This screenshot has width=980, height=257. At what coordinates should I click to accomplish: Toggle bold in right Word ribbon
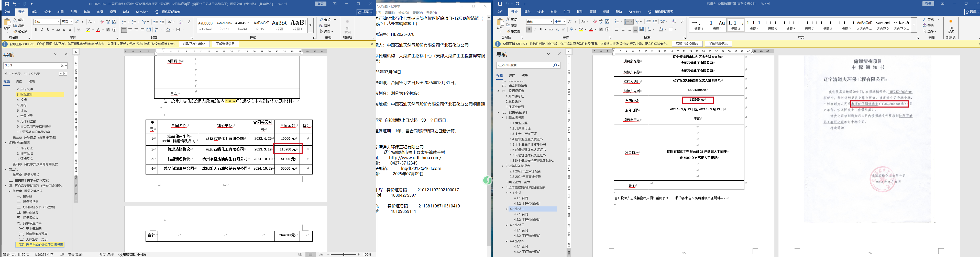(529, 30)
